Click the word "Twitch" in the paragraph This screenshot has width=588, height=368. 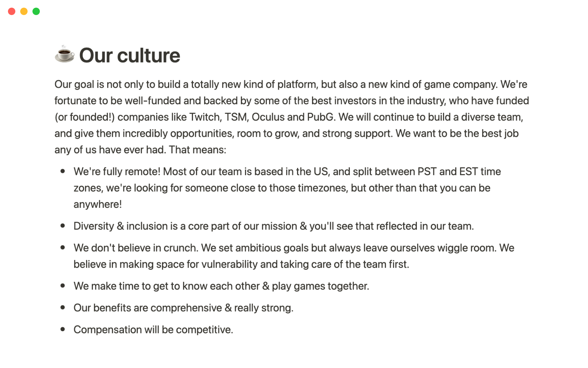tap(205, 117)
